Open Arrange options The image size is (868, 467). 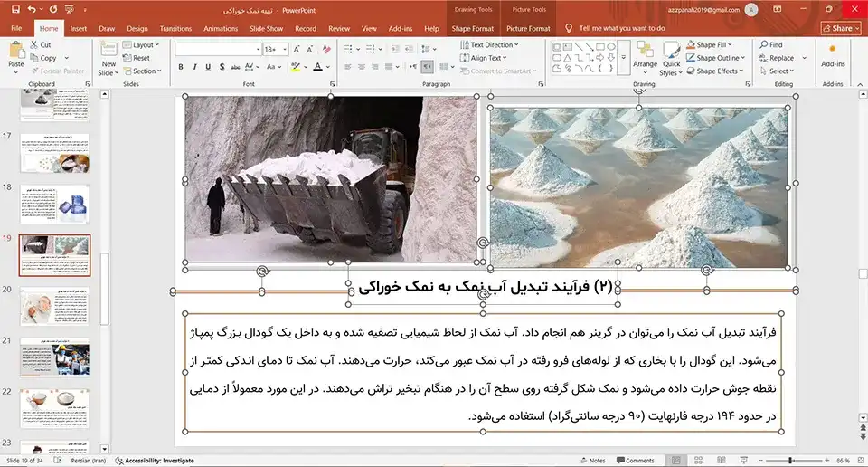645,59
